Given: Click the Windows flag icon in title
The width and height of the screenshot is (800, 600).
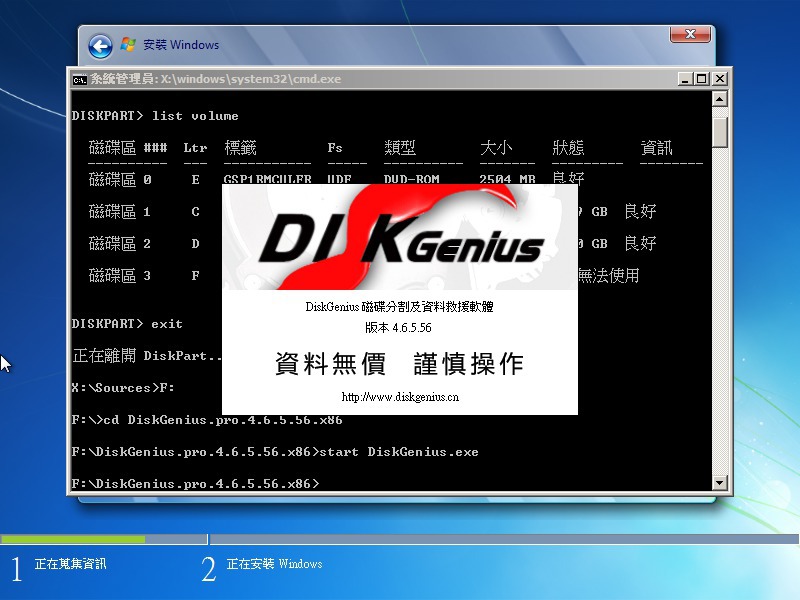Looking at the screenshot, I should click(128, 44).
